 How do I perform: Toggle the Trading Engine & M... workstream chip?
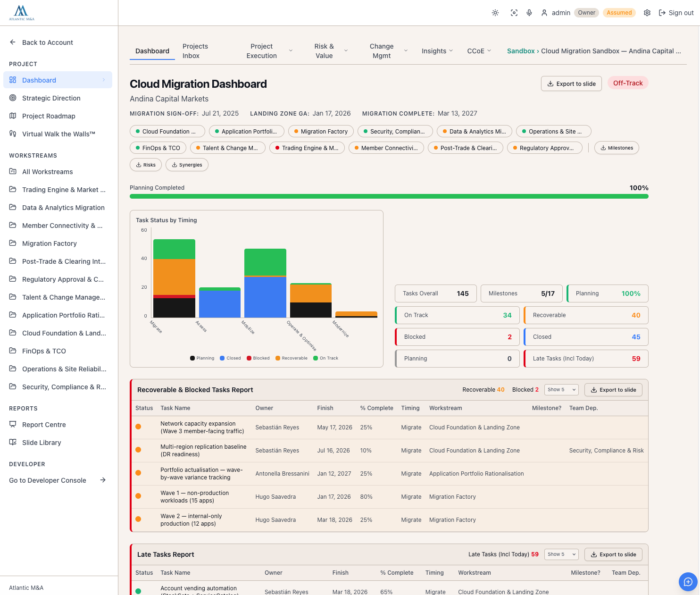tap(307, 148)
